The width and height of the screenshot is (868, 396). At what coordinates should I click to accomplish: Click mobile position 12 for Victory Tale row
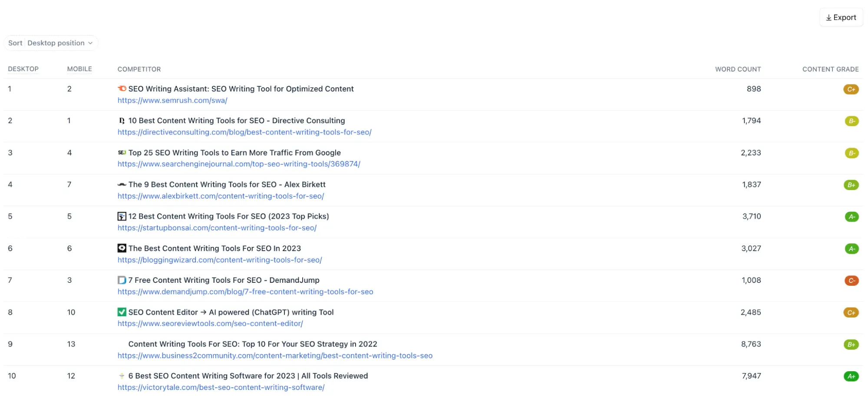(x=71, y=376)
